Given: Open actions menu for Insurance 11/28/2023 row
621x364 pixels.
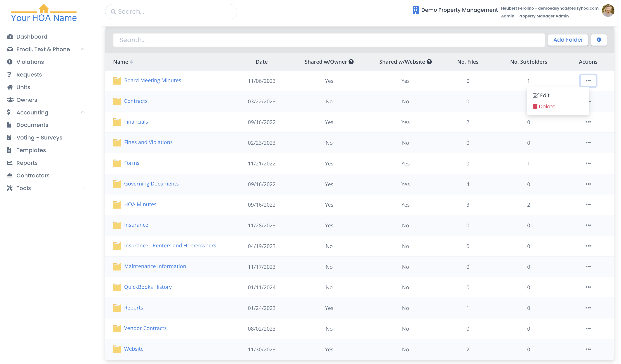Looking at the screenshot, I should click(x=588, y=225).
